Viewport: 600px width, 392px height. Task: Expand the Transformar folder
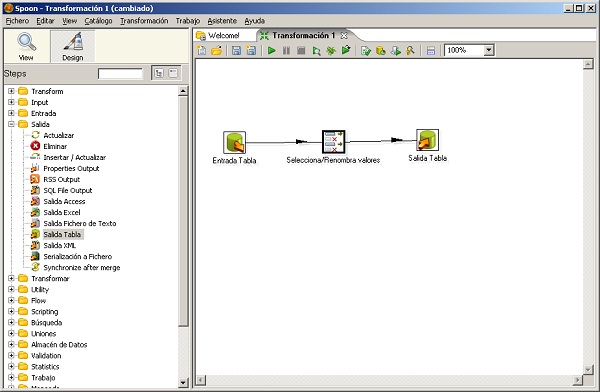[11, 278]
